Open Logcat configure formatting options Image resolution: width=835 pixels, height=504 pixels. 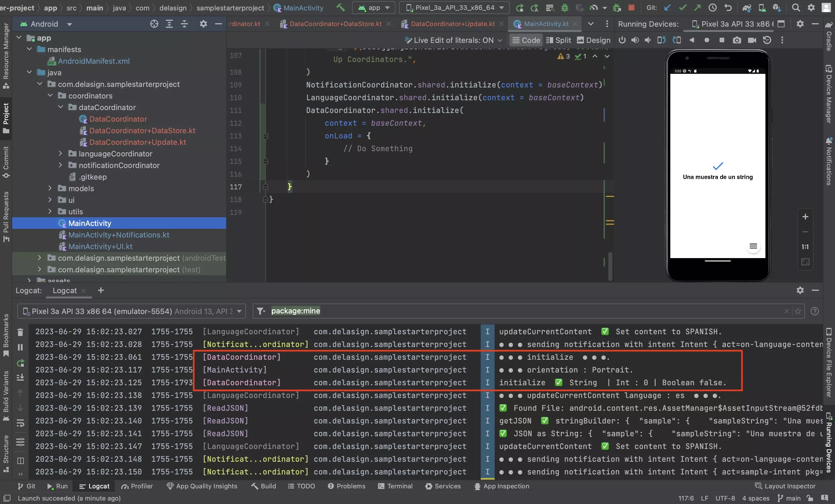point(20,442)
